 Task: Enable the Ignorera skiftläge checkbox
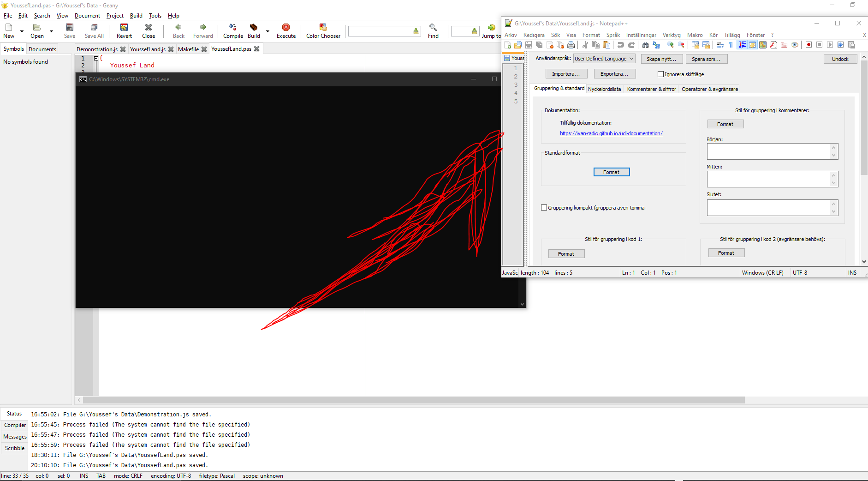pyautogui.click(x=660, y=74)
